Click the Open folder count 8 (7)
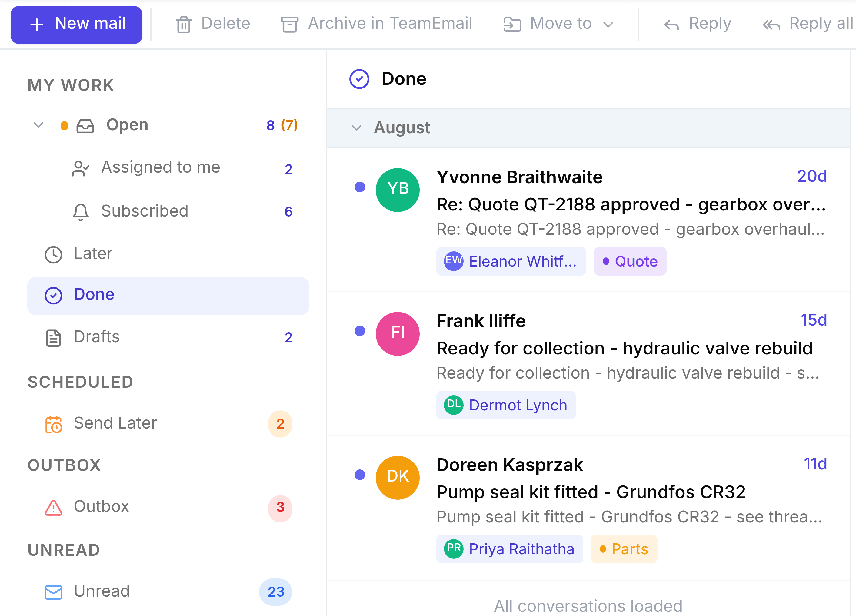Image resolution: width=856 pixels, height=616 pixels. tap(282, 125)
